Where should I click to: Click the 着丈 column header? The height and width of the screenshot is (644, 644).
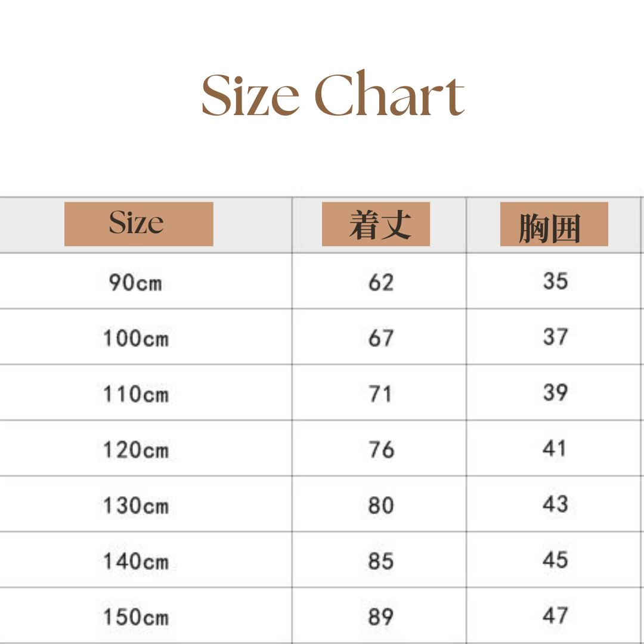376,224
